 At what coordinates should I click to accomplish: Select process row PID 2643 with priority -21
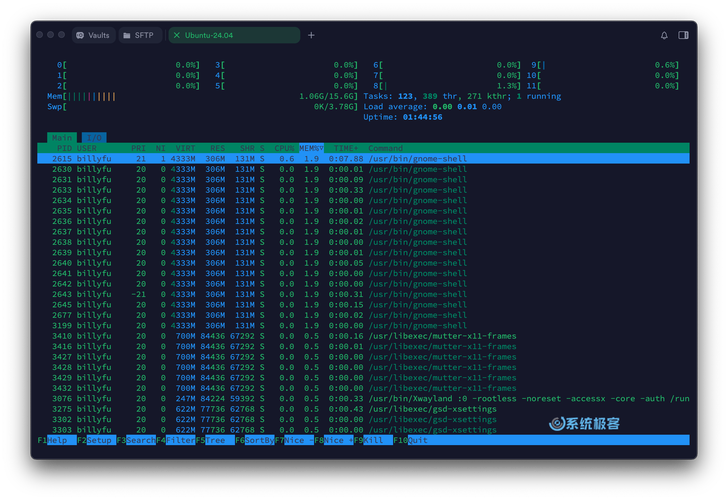pos(363,294)
